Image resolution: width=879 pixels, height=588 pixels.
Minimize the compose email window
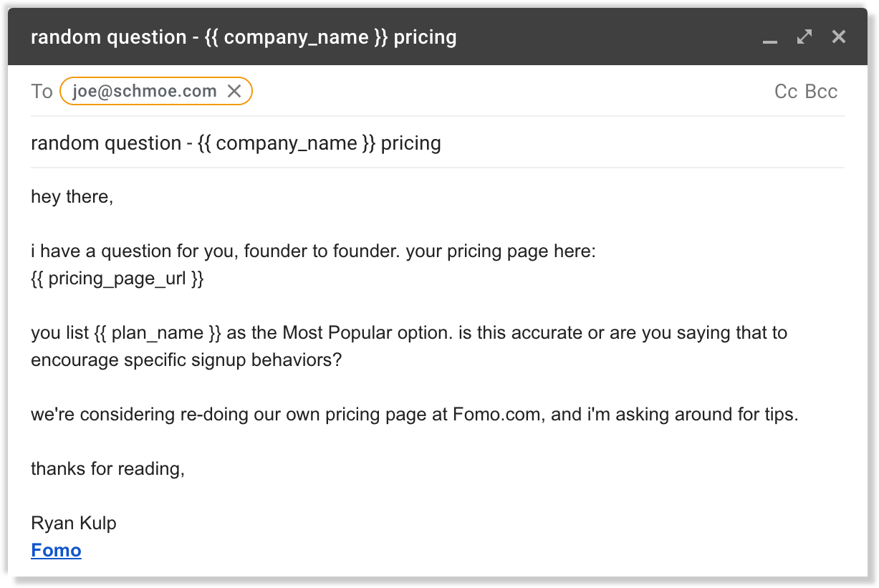click(x=770, y=38)
